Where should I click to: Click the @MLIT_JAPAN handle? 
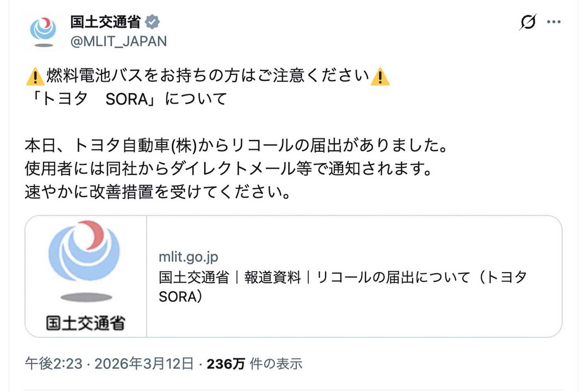click(118, 41)
